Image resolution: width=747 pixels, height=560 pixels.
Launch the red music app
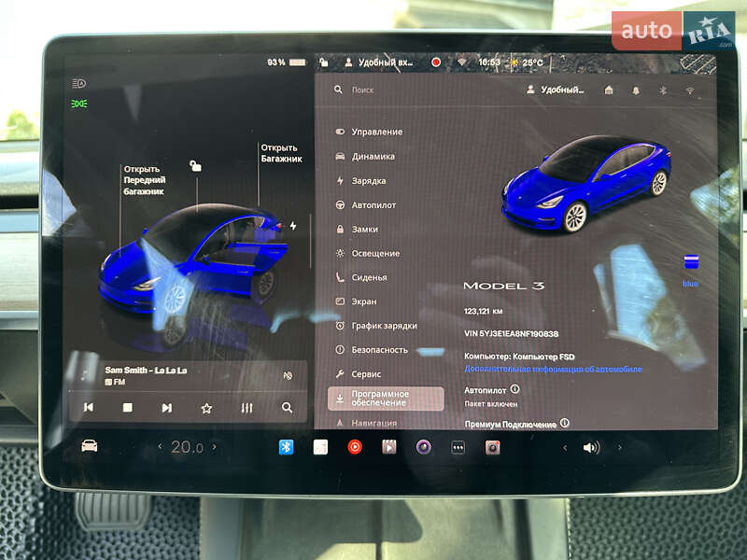pos(355,447)
